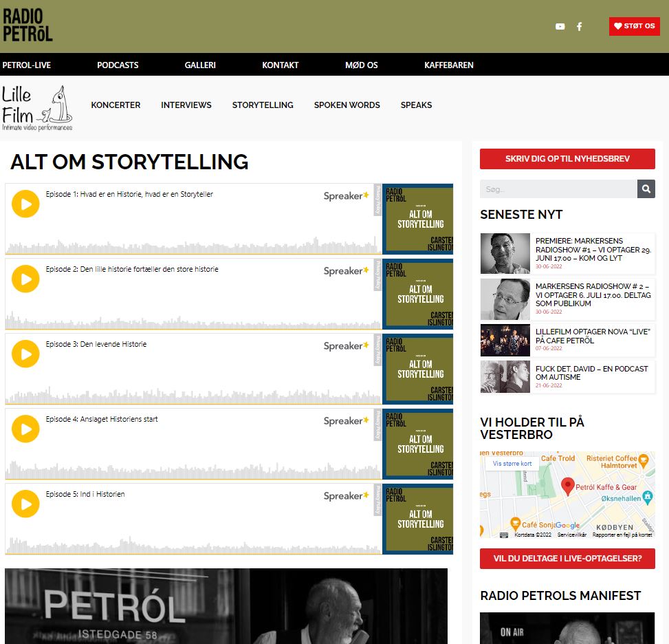Open Privacy Policy tab on Episode 1 player
Image resolution: width=669 pixels, height=644 pixels.
point(377,200)
